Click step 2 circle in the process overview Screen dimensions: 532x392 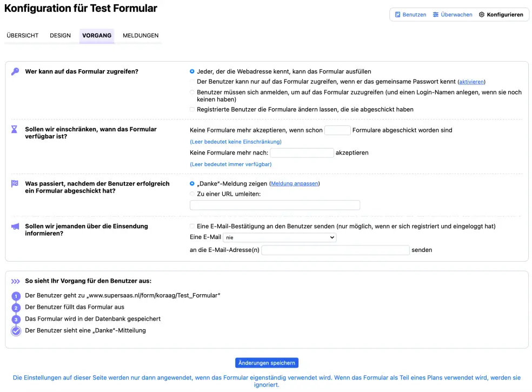(x=16, y=307)
